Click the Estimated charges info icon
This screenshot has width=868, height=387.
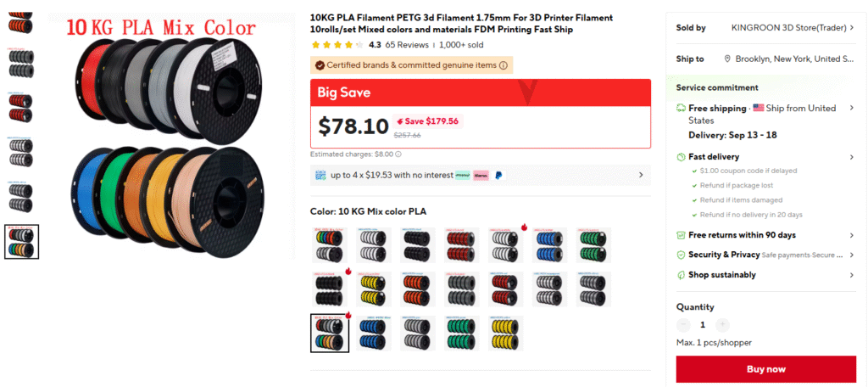(x=398, y=154)
